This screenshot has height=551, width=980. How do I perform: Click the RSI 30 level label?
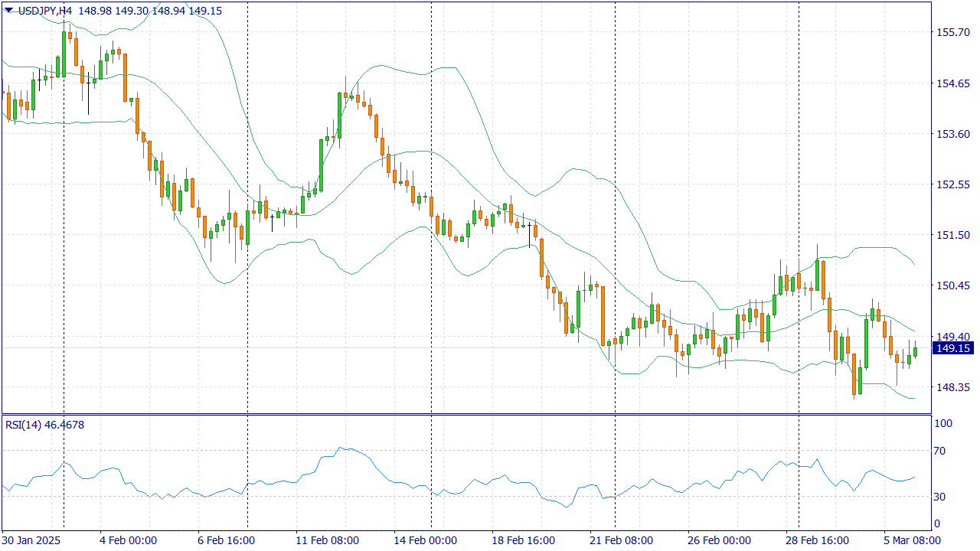[942, 497]
